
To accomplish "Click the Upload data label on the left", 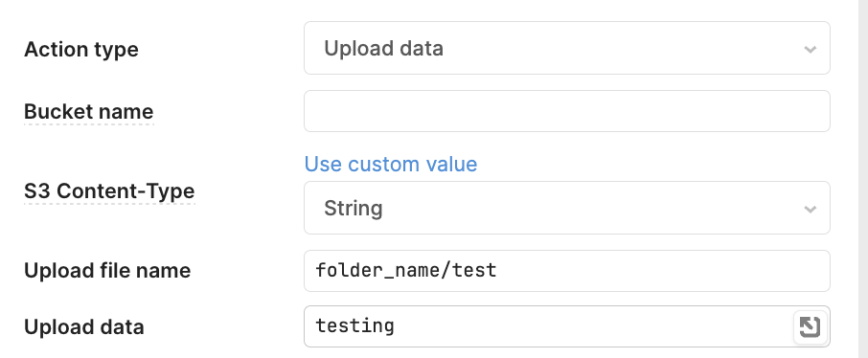I will (x=84, y=327).
